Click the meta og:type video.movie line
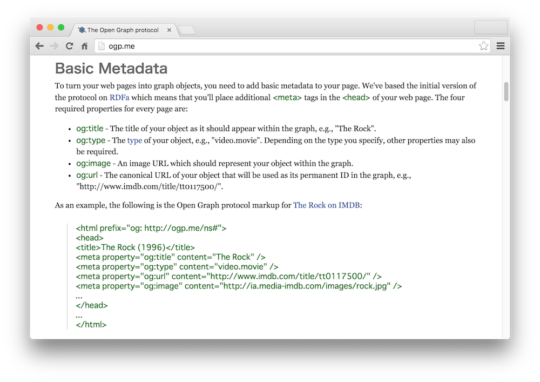This screenshot has height=382, width=540. (177, 267)
